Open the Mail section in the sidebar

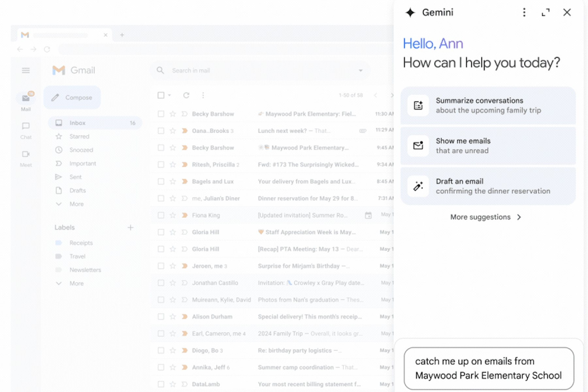point(26,100)
